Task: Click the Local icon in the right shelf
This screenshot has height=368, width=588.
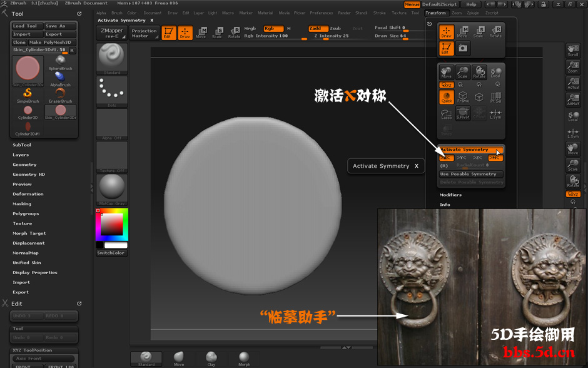Action: 572,116
